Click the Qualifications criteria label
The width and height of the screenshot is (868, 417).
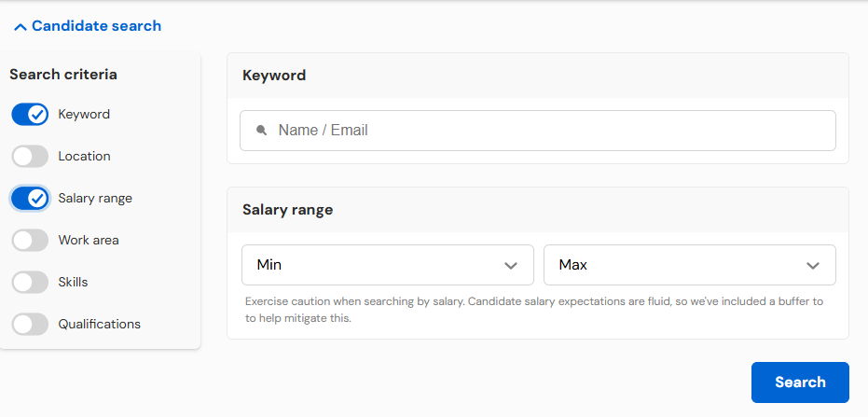(100, 324)
